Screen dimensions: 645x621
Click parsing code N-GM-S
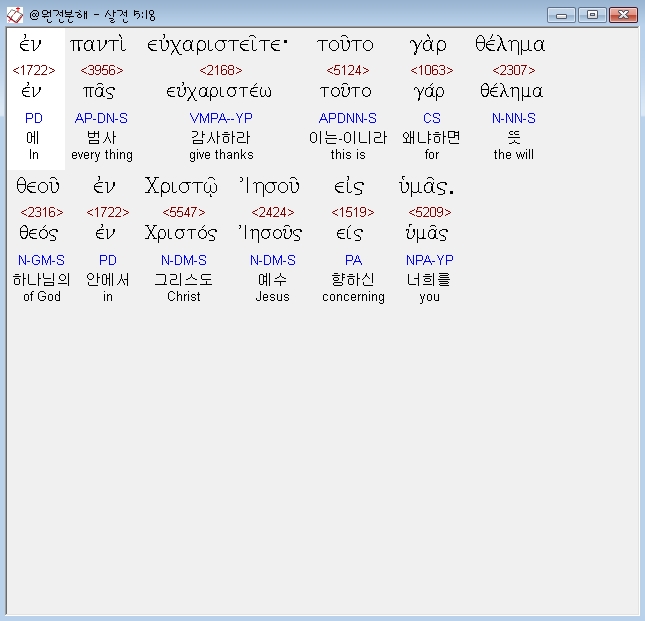coord(41,260)
